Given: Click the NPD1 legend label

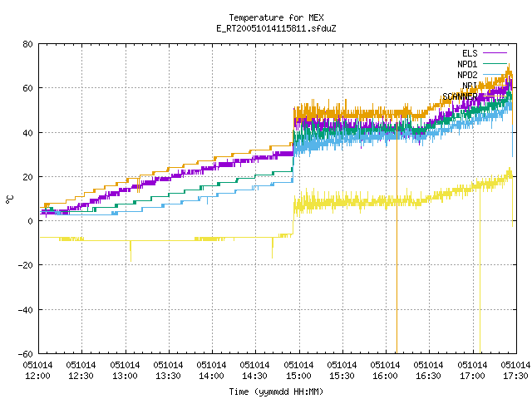Looking at the screenshot, I should tap(467, 64).
